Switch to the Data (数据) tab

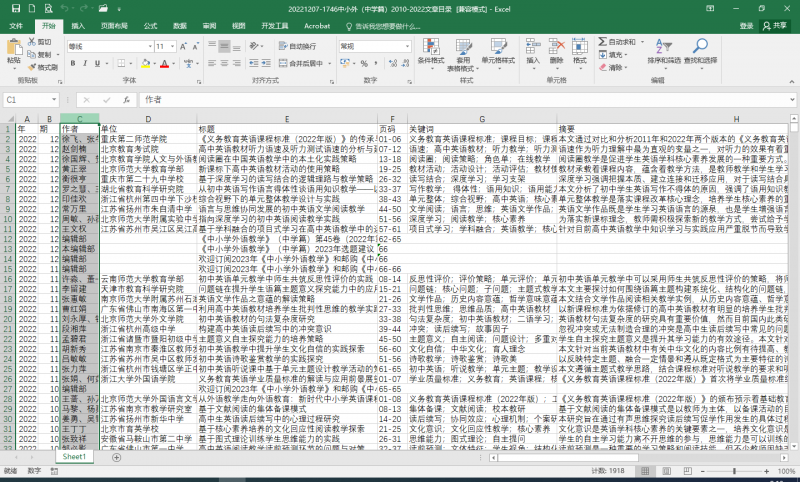point(180,26)
